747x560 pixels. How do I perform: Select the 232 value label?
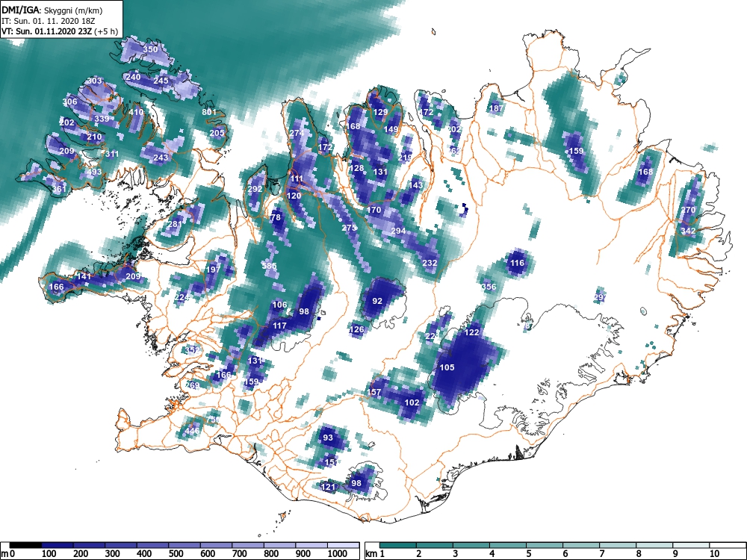[x=430, y=262]
